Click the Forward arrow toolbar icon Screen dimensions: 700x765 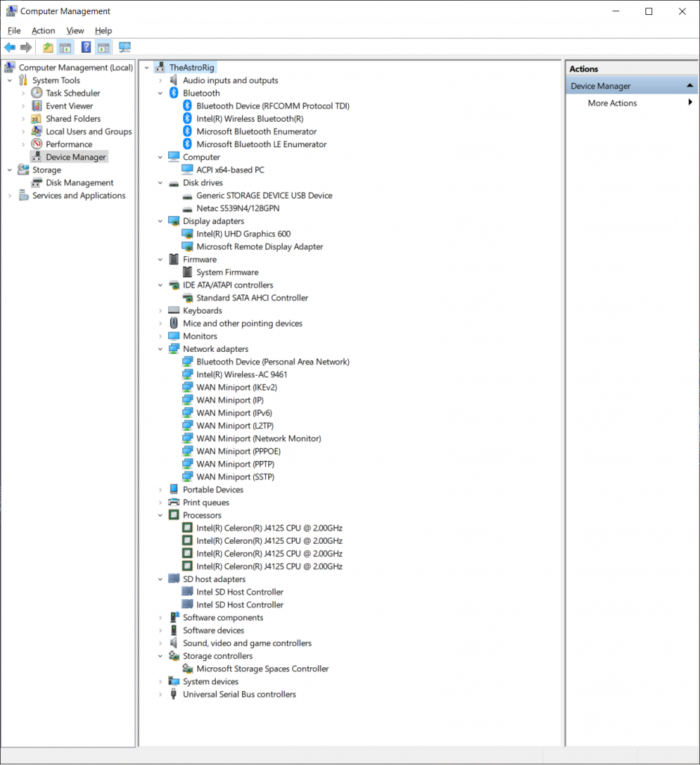tap(26, 47)
